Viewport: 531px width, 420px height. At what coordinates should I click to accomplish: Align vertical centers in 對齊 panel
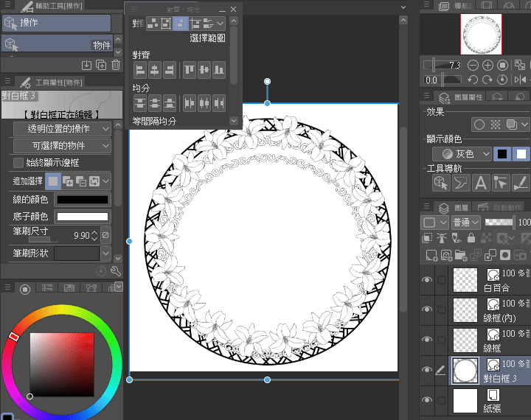(204, 70)
